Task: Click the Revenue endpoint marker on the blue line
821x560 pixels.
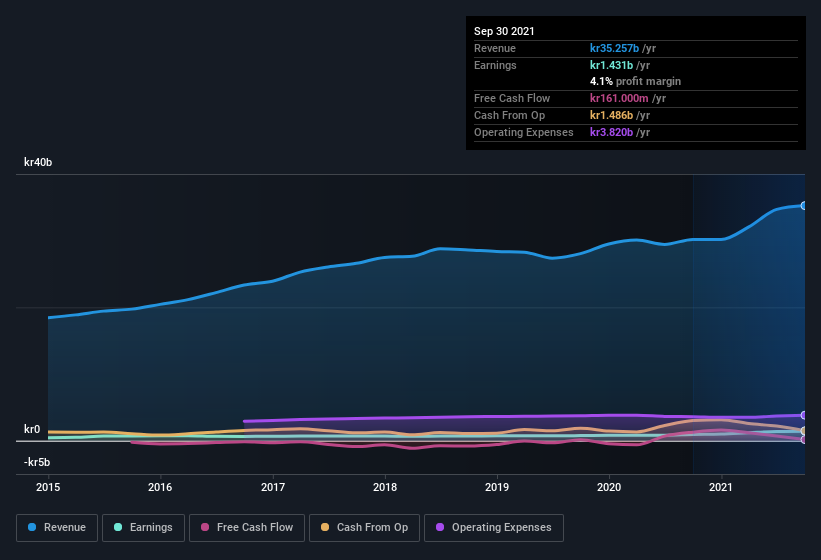Action: (x=804, y=206)
